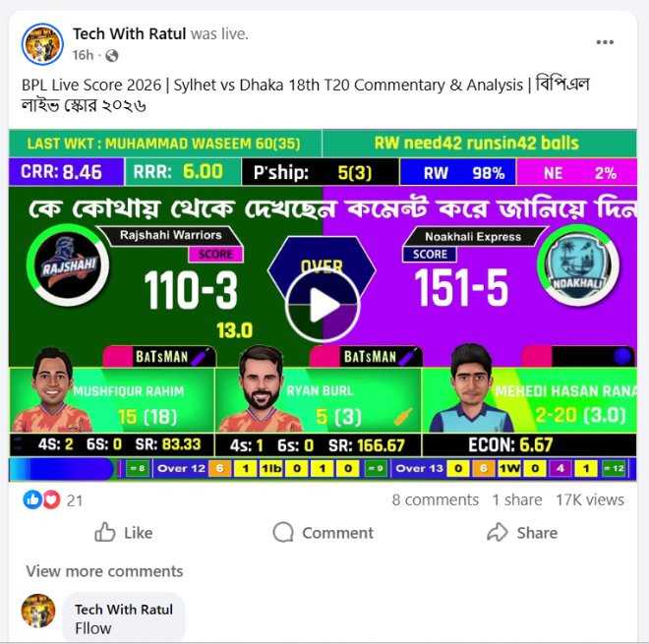Click the blue thumbs-up reaction icon
This screenshot has width=649, height=644.
tap(32, 500)
